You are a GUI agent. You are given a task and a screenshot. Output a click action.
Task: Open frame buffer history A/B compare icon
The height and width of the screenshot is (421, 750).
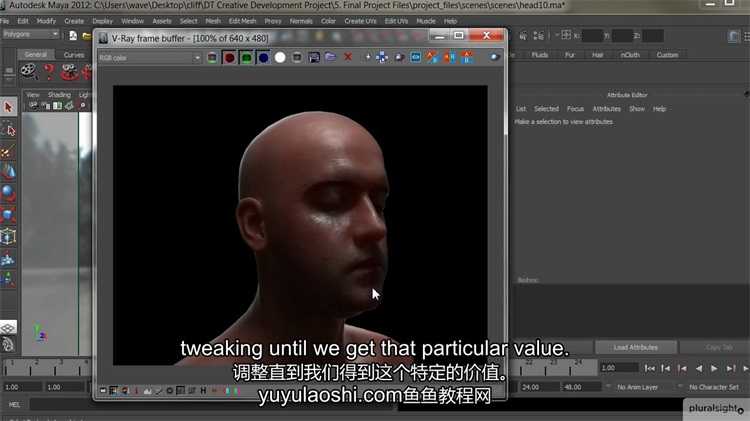point(432,58)
